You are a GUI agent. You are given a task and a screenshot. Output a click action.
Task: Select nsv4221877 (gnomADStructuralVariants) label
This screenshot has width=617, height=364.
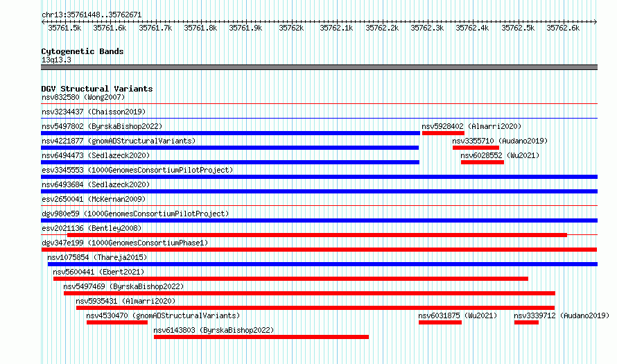(x=119, y=141)
